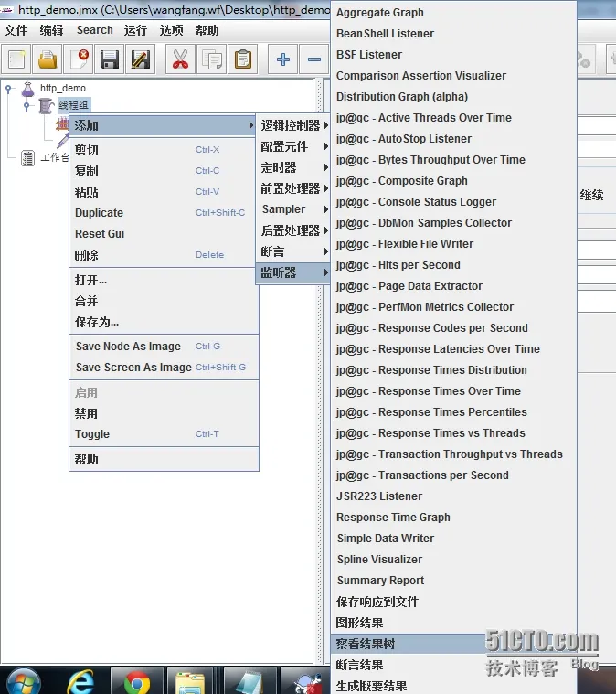The height and width of the screenshot is (694, 616).
Task: Select Toggle in the context menu
Action: pos(164,434)
